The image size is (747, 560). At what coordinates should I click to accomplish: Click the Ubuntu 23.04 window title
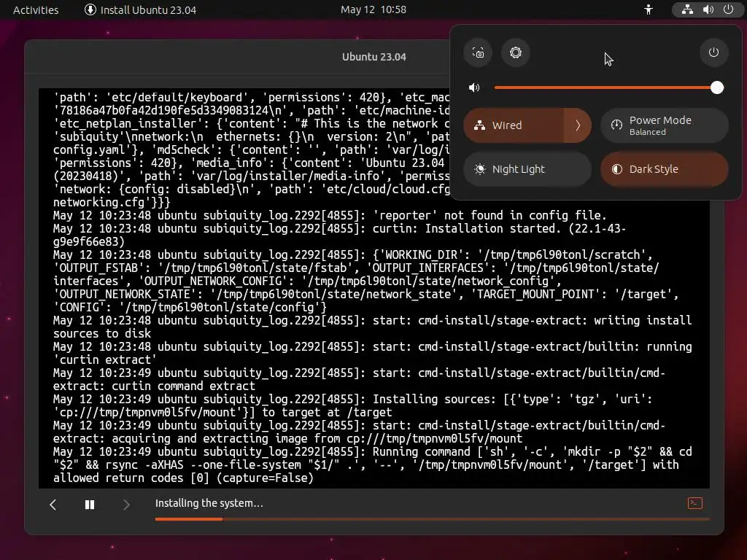coord(374,57)
